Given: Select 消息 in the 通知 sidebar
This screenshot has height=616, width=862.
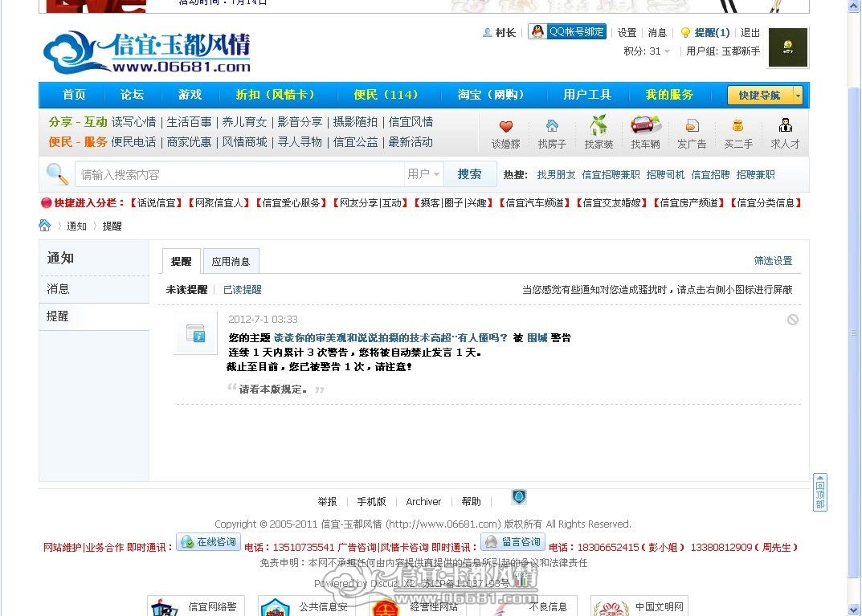Looking at the screenshot, I should (94, 289).
